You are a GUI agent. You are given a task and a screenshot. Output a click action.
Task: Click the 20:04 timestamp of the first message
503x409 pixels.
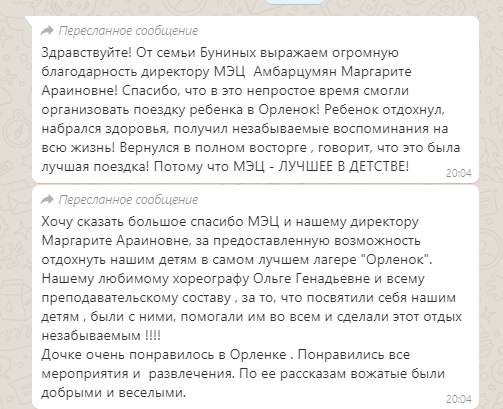tap(459, 173)
